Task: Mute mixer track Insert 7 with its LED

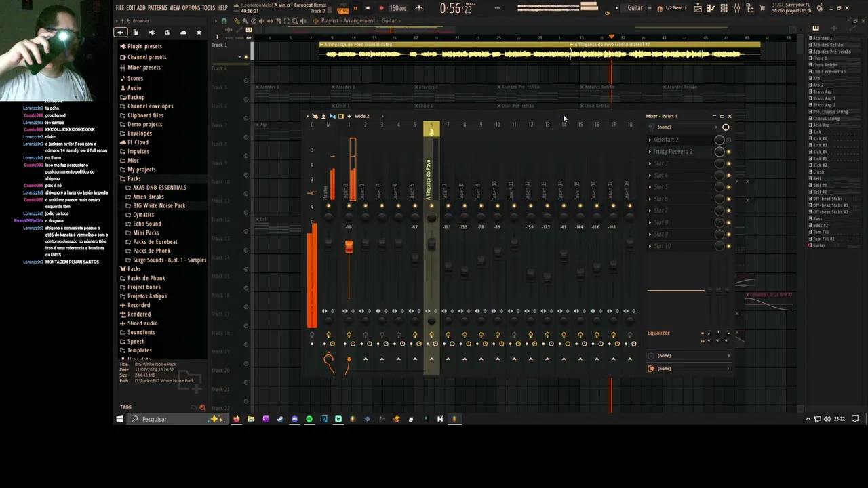Action: point(448,206)
